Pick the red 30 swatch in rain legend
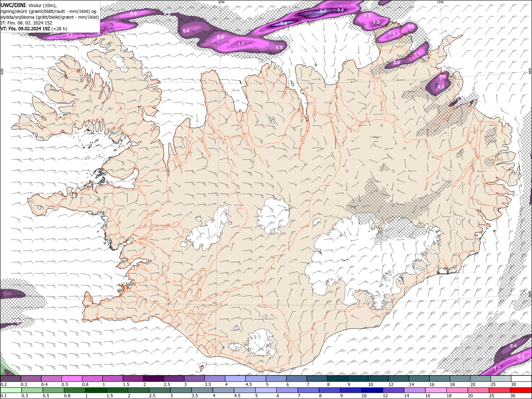The image size is (532, 399). pos(521,390)
